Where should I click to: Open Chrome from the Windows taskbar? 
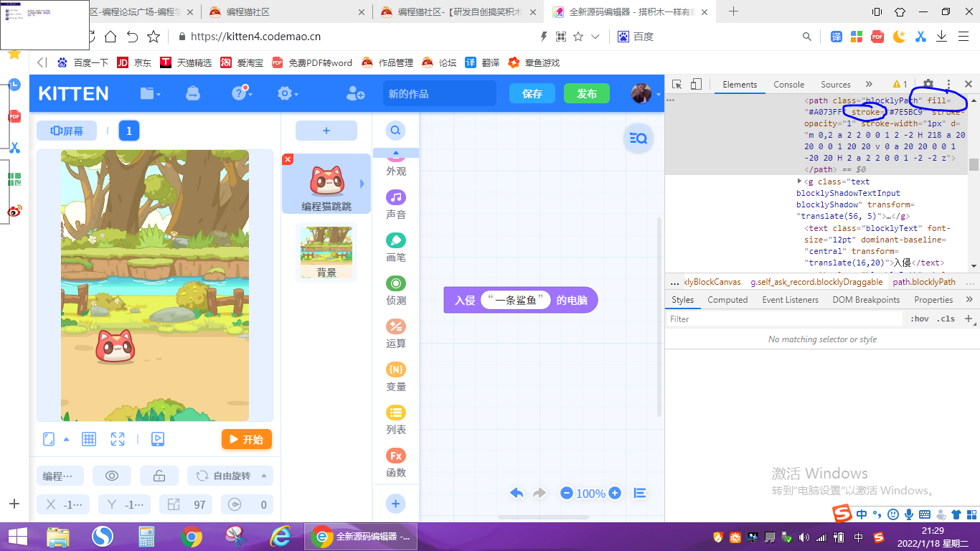click(x=191, y=537)
